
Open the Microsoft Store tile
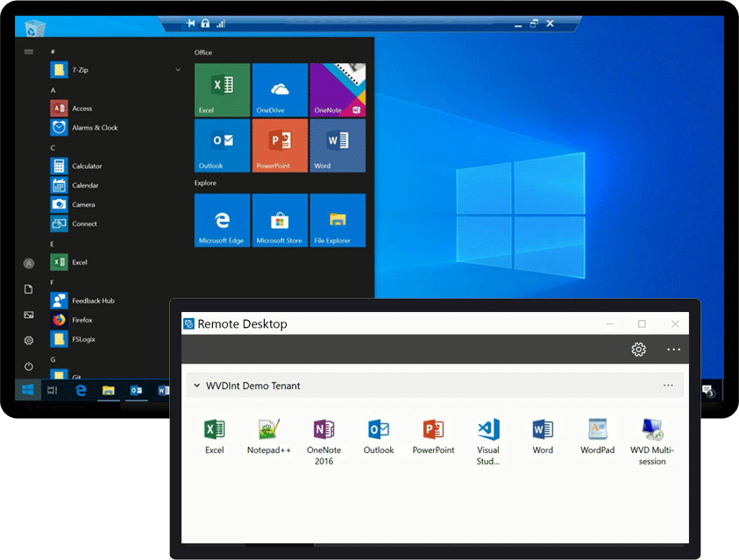point(280,220)
